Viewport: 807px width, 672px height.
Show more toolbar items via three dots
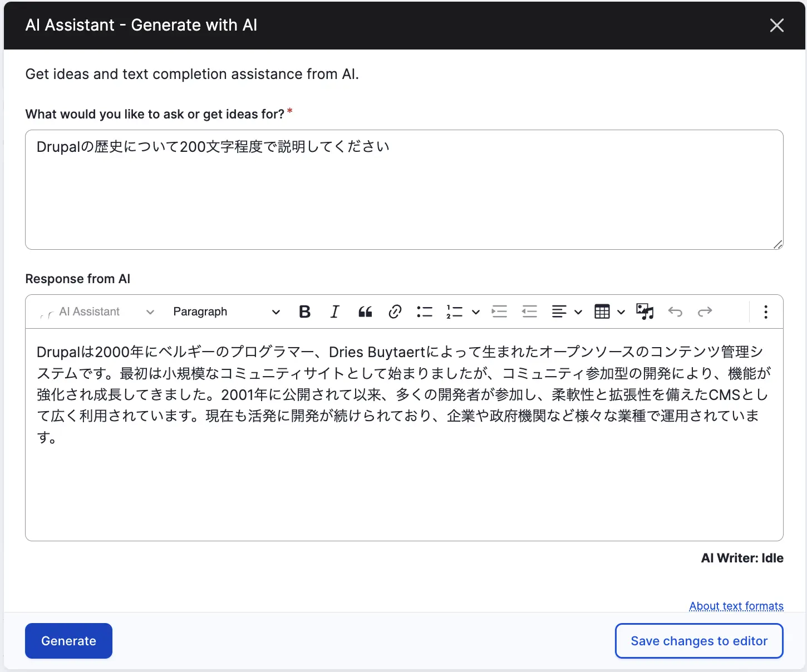pyautogui.click(x=766, y=312)
